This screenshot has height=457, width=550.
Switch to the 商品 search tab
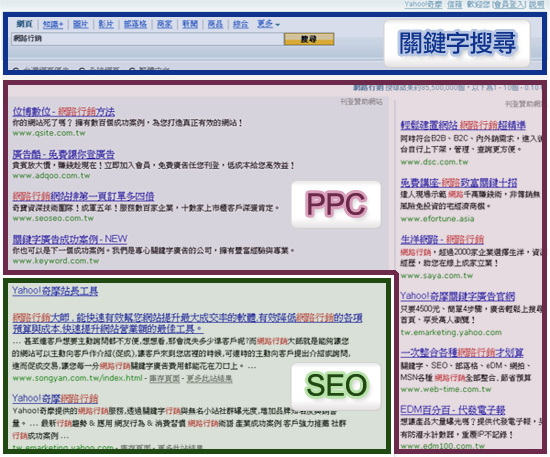[215, 24]
